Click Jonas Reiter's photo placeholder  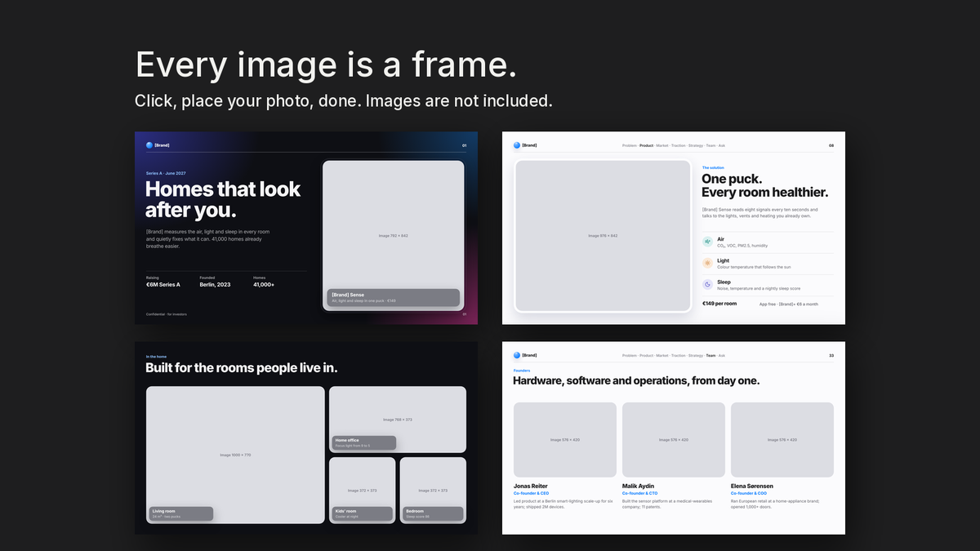pyautogui.click(x=565, y=440)
